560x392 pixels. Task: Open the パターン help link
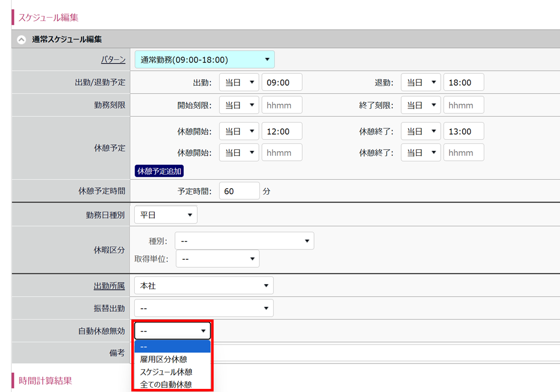(113, 60)
